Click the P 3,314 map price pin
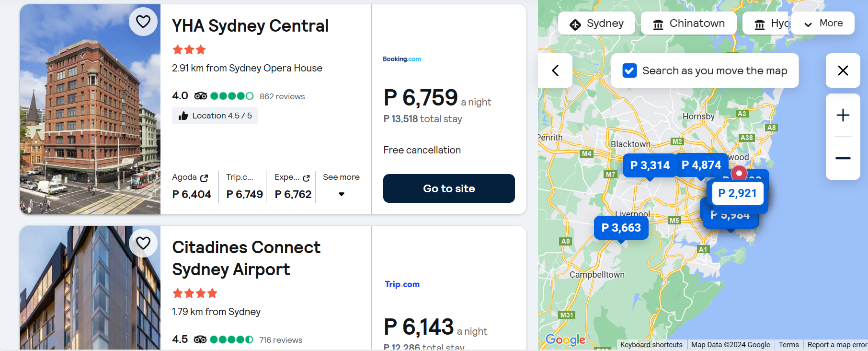The image size is (868, 351). point(650,165)
